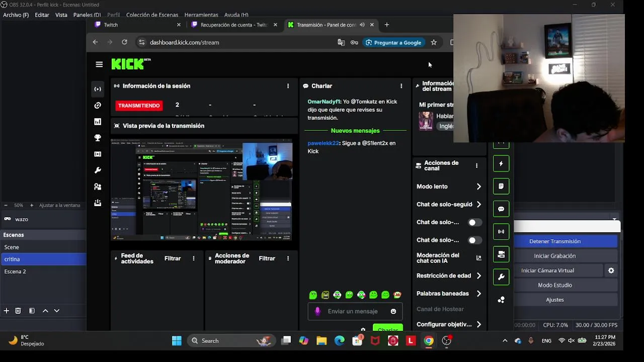Click Iniciar Cámara Virtual button
The width and height of the screenshot is (644, 362).
pos(547,270)
